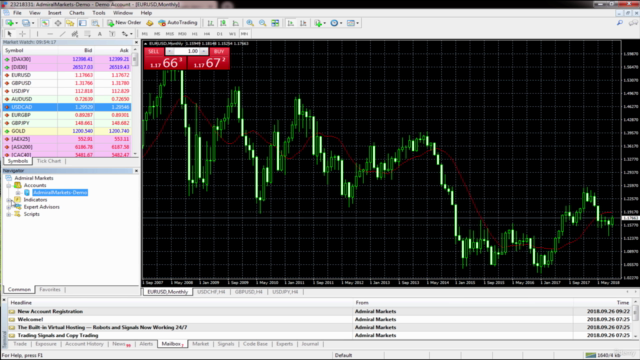Open the Templates dropdown arrow
Viewport: 640px width, 360px height.
358,23
